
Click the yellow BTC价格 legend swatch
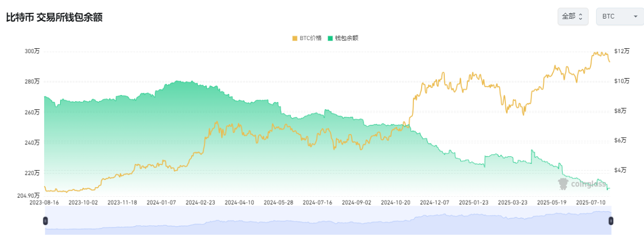(295, 38)
